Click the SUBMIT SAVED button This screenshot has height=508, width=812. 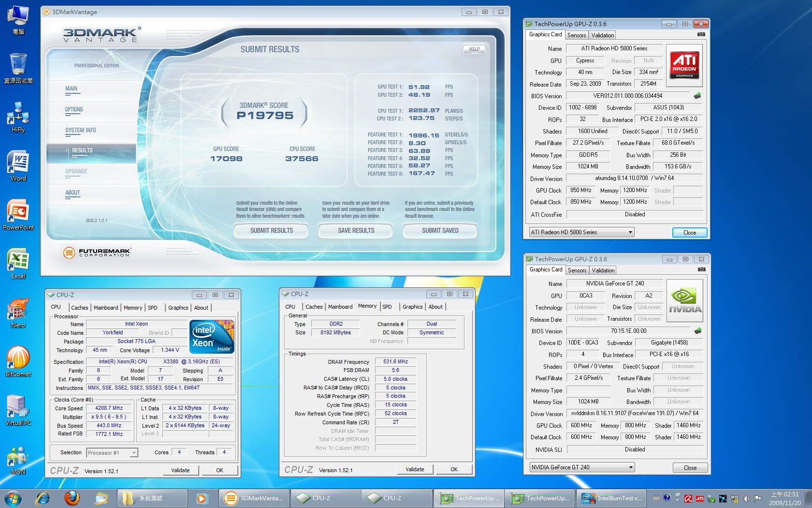[440, 231]
